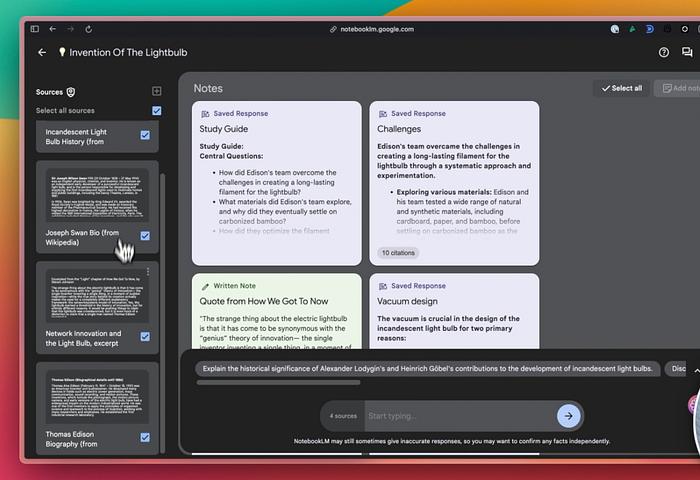Toggle Select all sources checkbox
This screenshot has width=700, height=480.
click(x=157, y=110)
